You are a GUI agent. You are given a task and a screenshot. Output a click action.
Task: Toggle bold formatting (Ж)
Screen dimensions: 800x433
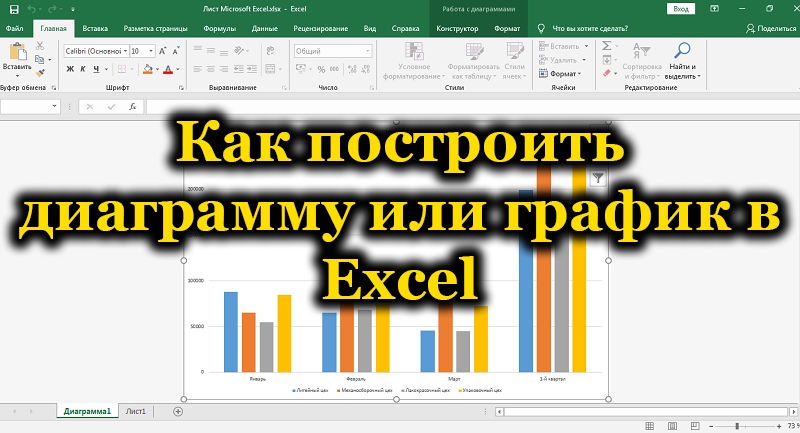click(70, 69)
